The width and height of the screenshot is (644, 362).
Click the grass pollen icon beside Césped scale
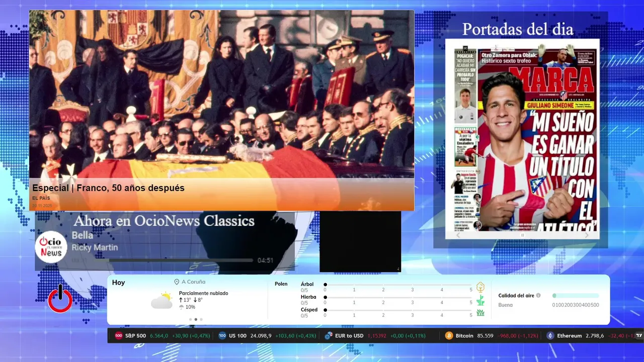480,313
